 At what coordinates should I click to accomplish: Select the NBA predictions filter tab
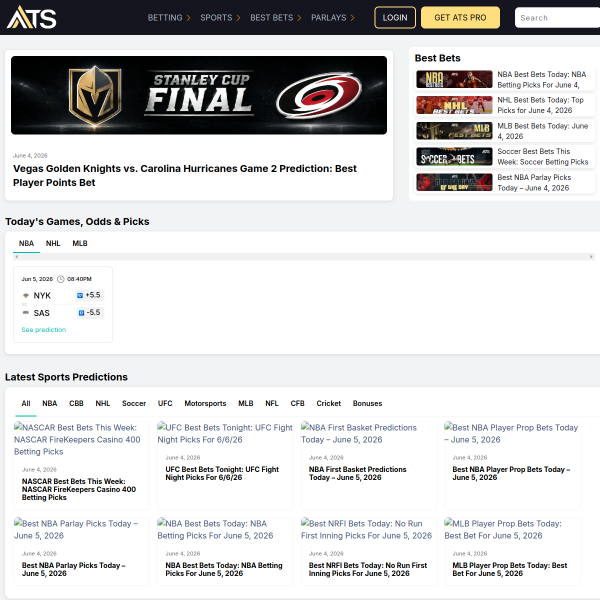tap(50, 403)
